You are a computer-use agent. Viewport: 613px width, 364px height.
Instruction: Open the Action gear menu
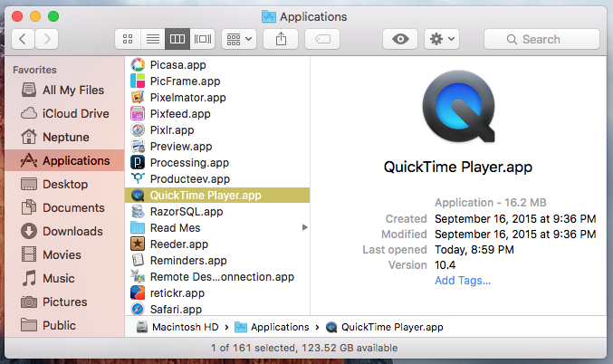click(x=442, y=39)
